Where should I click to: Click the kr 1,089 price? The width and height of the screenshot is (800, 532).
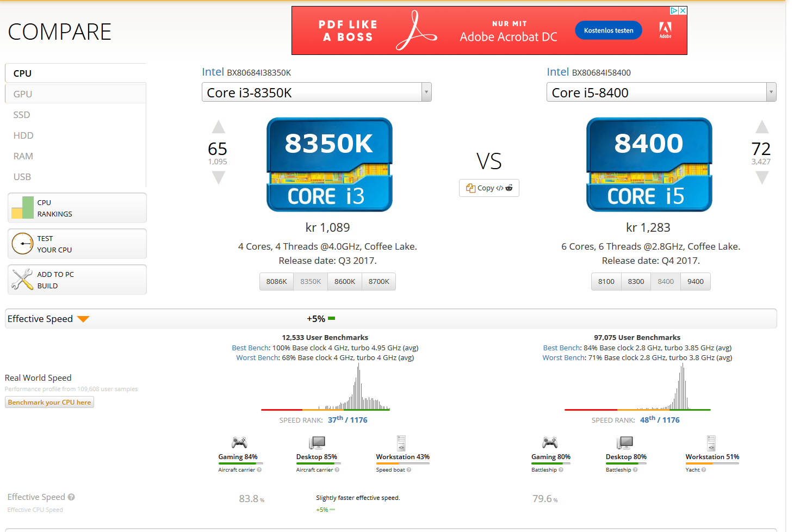click(327, 227)
